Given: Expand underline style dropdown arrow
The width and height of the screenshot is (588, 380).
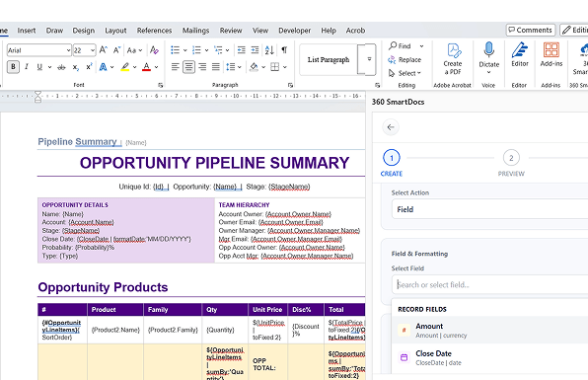Looking at the screenshot, I should [x=49, y=67].
